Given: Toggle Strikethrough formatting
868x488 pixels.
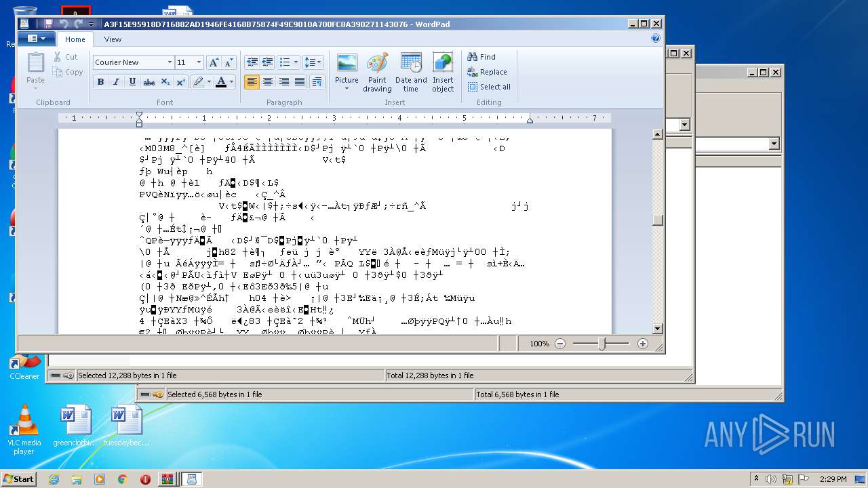Looking at the screenshot, I should pyautogui.click(x=149, y=82).
